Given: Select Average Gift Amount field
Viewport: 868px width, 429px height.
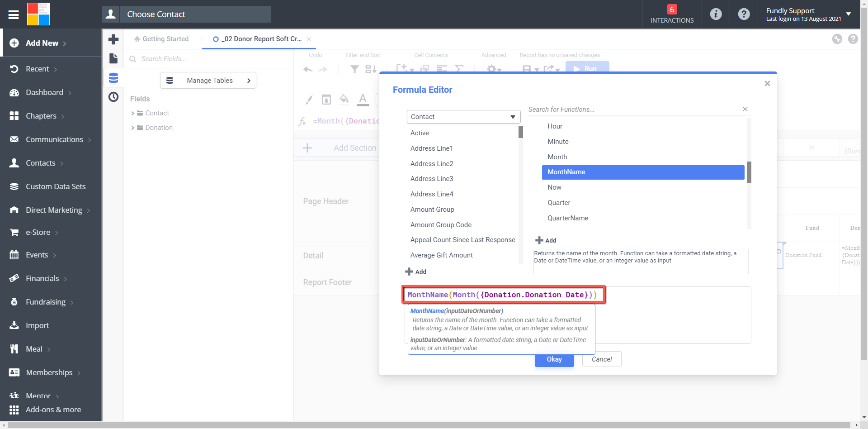Looking at the screenshot, I should coord(441,255).
